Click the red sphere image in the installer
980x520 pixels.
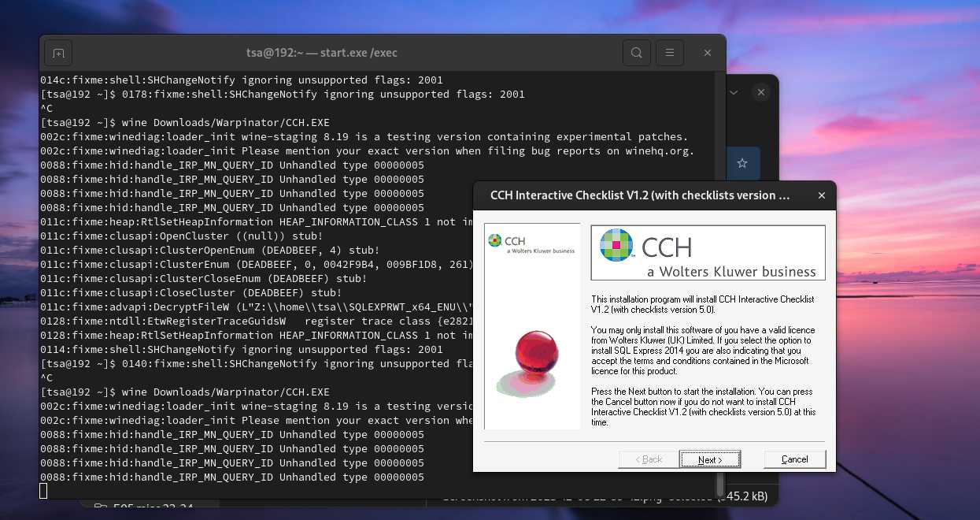tap(538, 352)
